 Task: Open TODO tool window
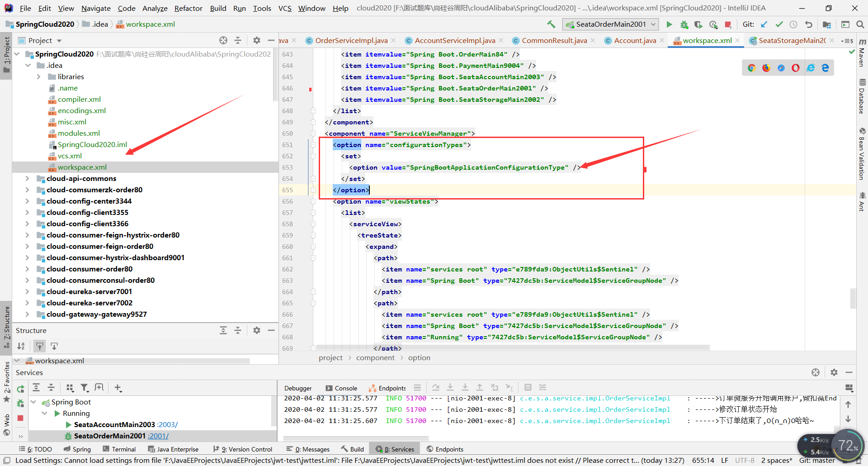click(35, 449)
